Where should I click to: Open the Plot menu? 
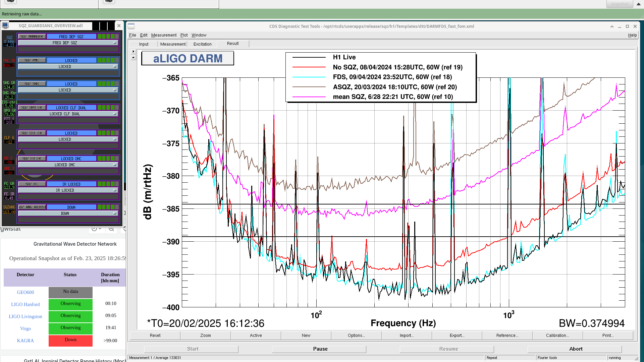point(184,35)
